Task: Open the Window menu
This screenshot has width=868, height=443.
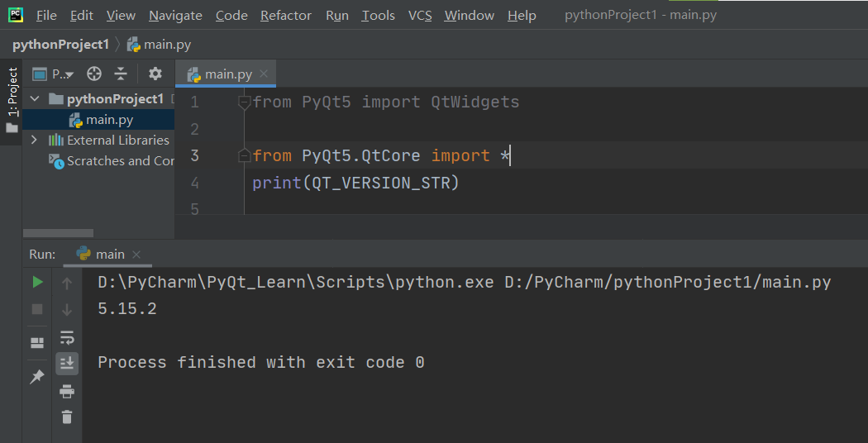Action: click(x=469, y=16)
